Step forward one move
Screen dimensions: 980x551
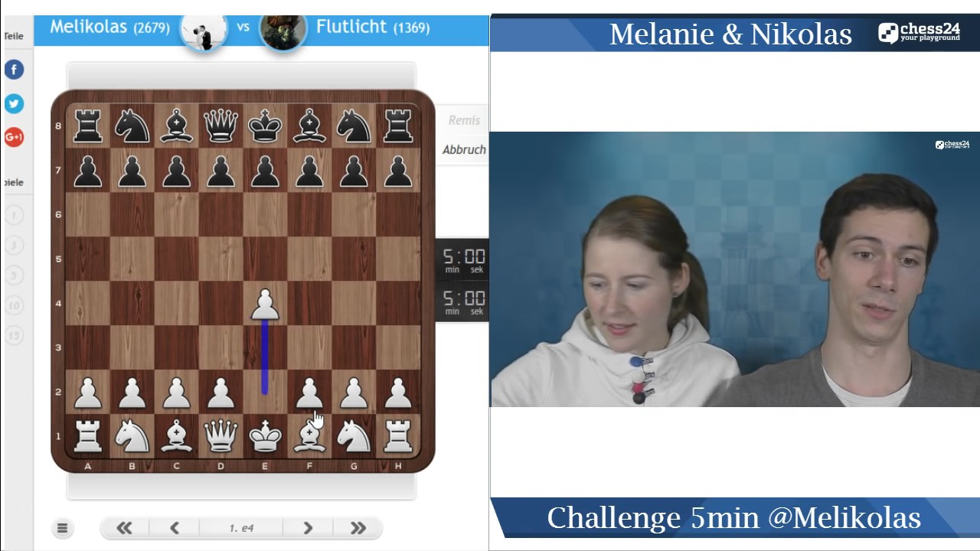click(308, 528)
